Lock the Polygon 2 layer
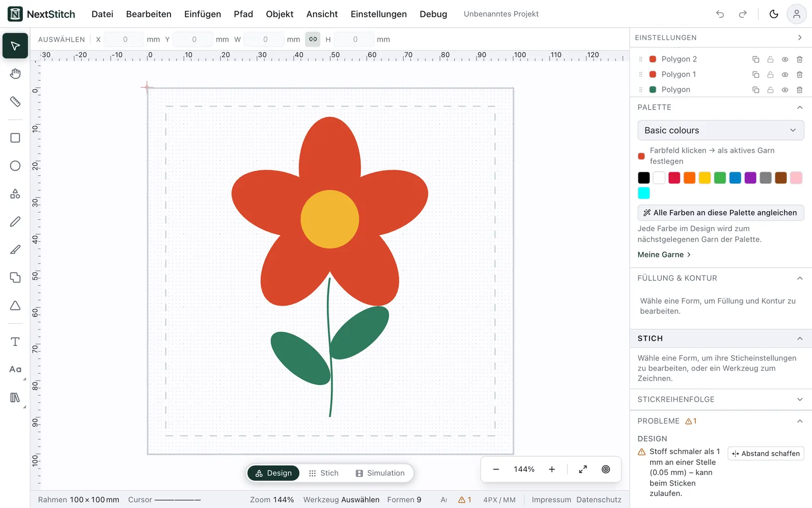 (770, 59)
